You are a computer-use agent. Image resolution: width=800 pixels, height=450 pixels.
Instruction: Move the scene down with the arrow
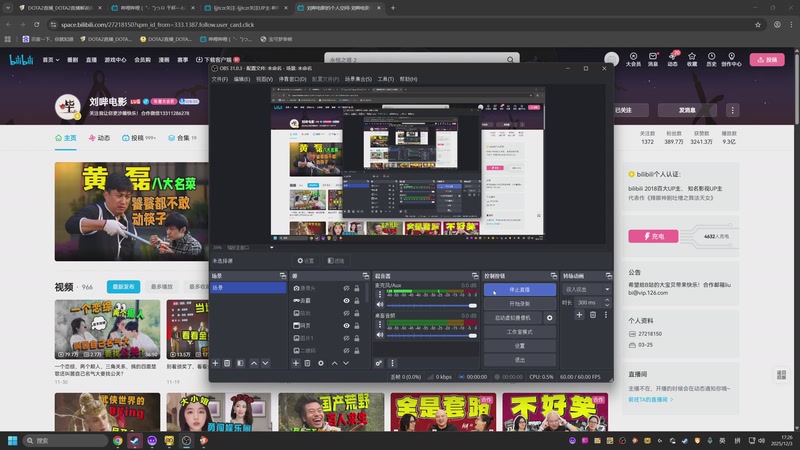(265, 363)
